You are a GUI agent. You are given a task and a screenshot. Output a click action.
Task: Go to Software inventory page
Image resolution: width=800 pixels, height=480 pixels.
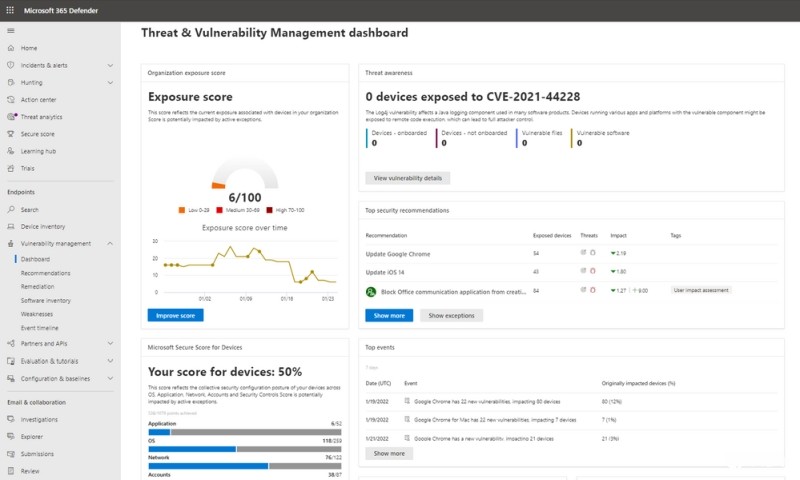(45, 300)
